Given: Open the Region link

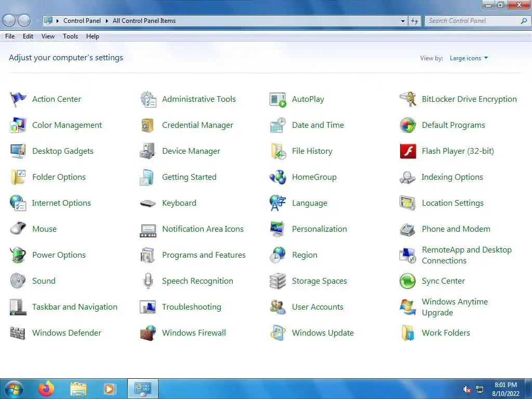Looking at the screenshot, I should 304,255.
